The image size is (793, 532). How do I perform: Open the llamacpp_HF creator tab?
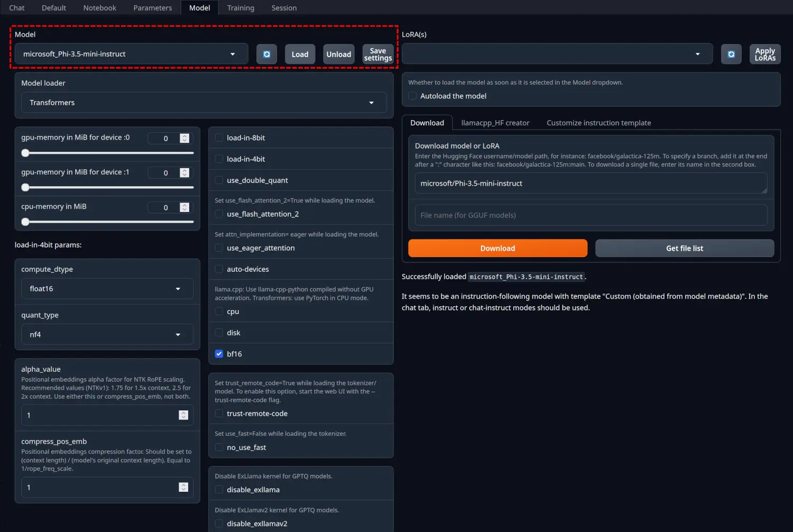point(495,123)
